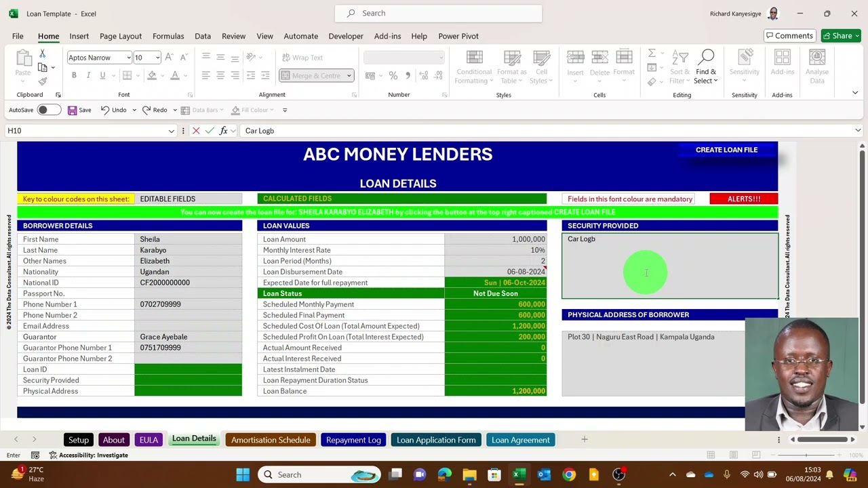Screen dimensions: 868x488
Task: Click the Copy icon in Clipboard
Action: coord(42,68)
